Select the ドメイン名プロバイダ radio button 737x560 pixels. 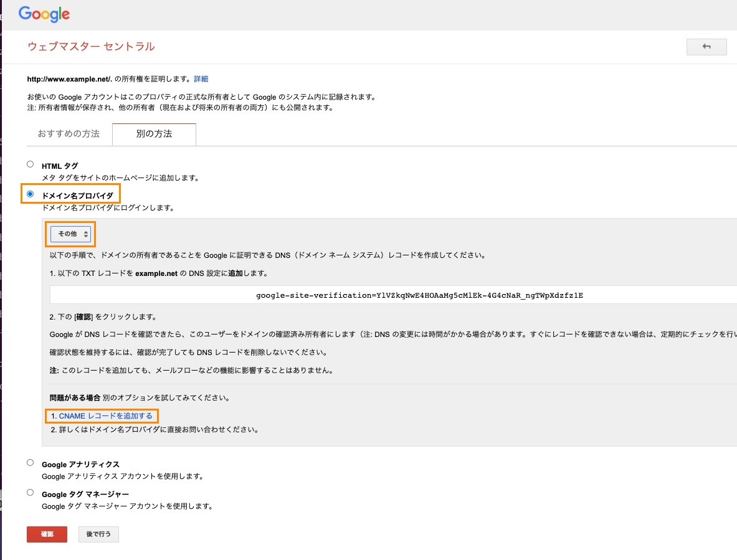30,194
